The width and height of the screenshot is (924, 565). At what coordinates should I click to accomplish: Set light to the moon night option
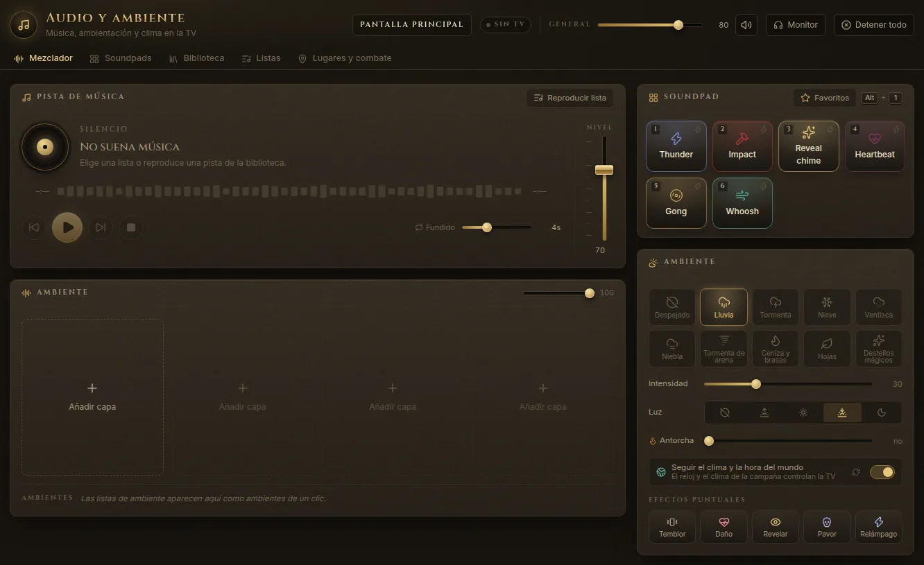pyautogui.click(x=882, y=412)
